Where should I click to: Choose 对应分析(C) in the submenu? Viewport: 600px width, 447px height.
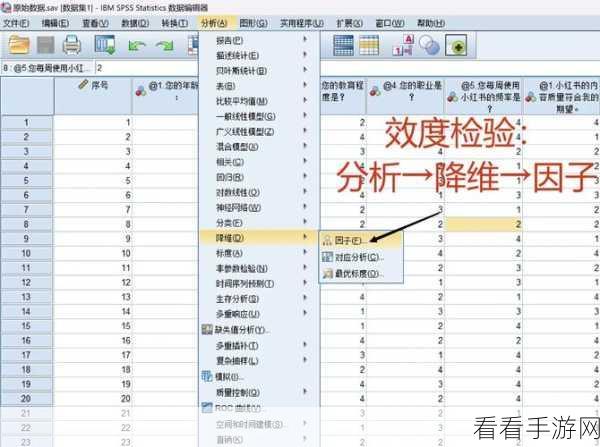(x=361, y=257)
